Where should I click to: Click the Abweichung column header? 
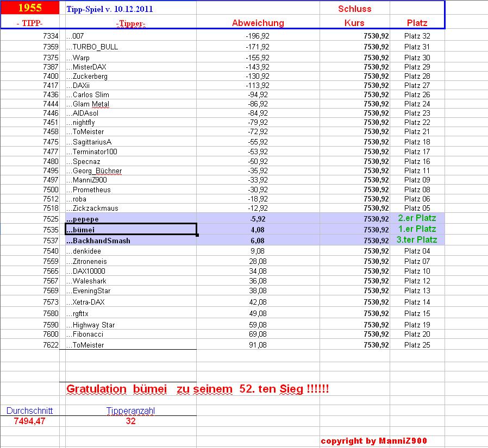[258, 23]
